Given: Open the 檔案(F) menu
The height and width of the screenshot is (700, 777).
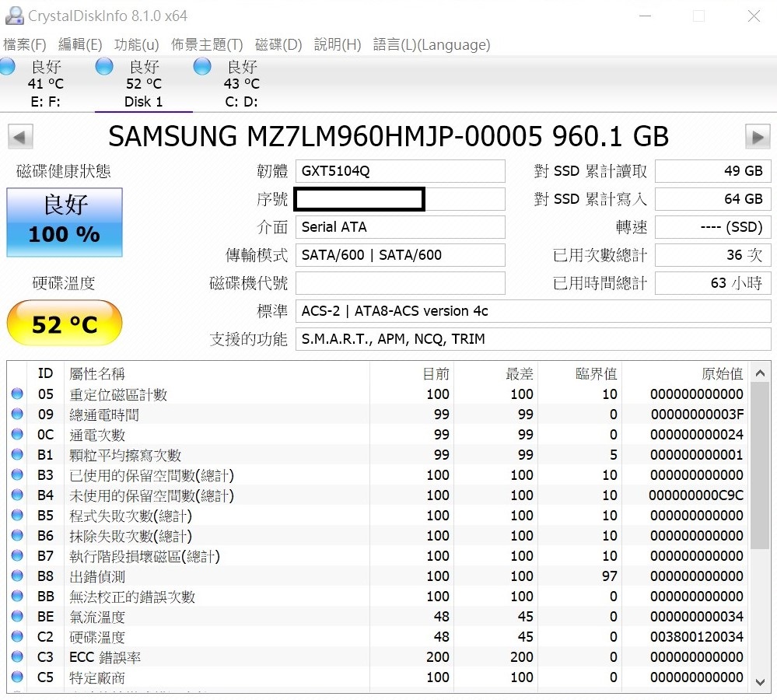Looking at the screenshot, I should point(25,44).
